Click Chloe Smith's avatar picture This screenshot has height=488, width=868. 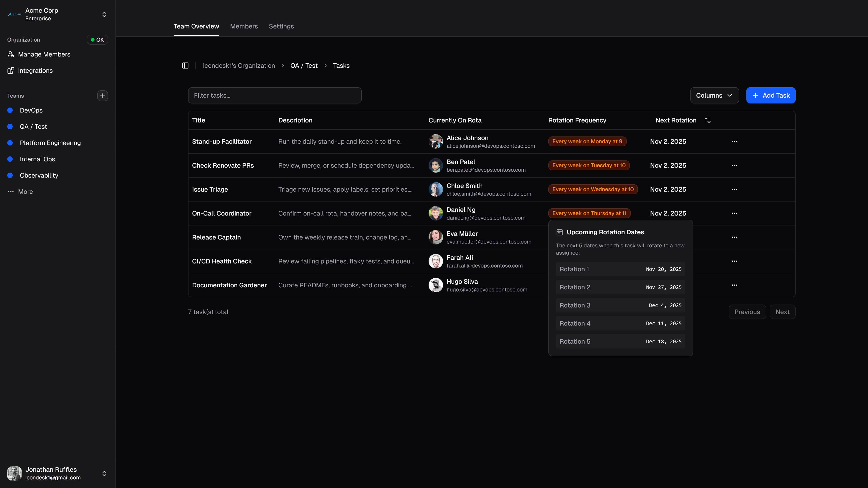(435, 189)
